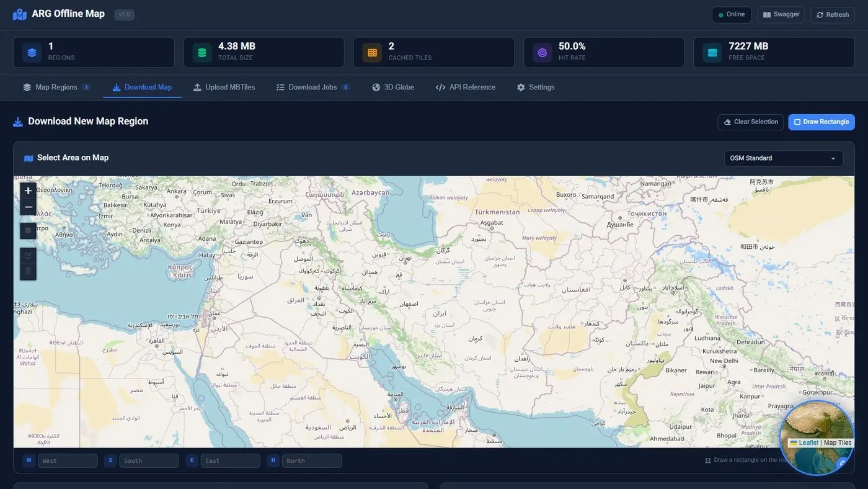Click the Select Area on Map title
Viewport: 868px width, 489px height.
pyautogui.click(x=73, y=158)
